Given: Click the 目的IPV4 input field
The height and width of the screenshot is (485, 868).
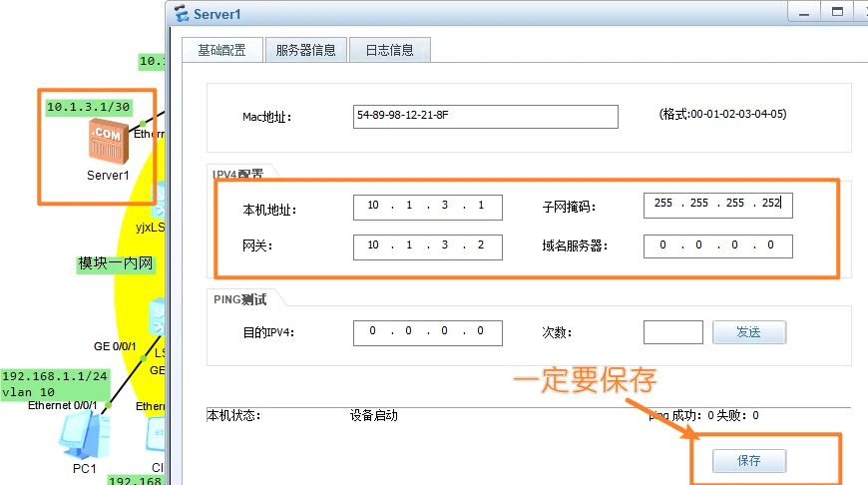Looking at the screenshot, I should tap(427, 331).
